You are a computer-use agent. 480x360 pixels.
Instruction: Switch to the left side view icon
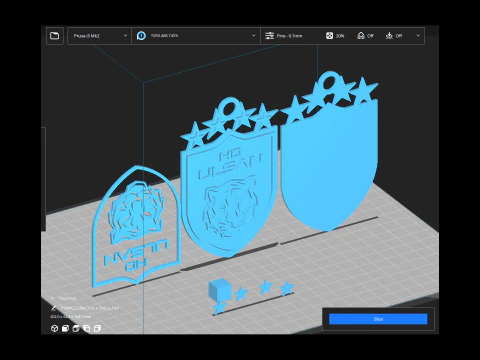tap(87, 329)
